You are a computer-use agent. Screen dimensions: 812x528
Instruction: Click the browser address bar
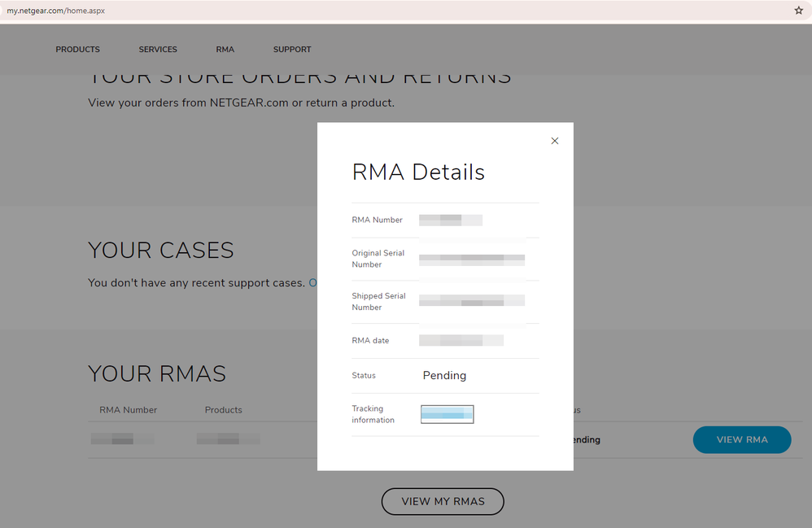(x=325, y=11)
